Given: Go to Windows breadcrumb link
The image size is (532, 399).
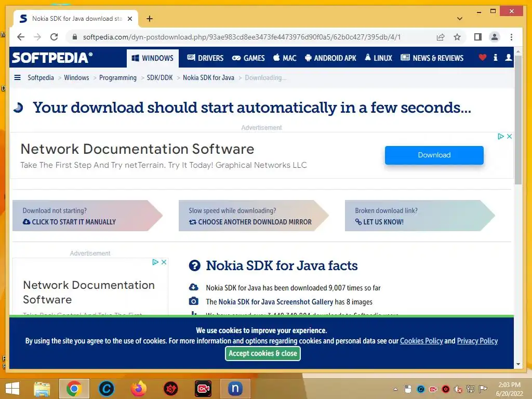Looking at the screenshot, I should coord(76,78).
